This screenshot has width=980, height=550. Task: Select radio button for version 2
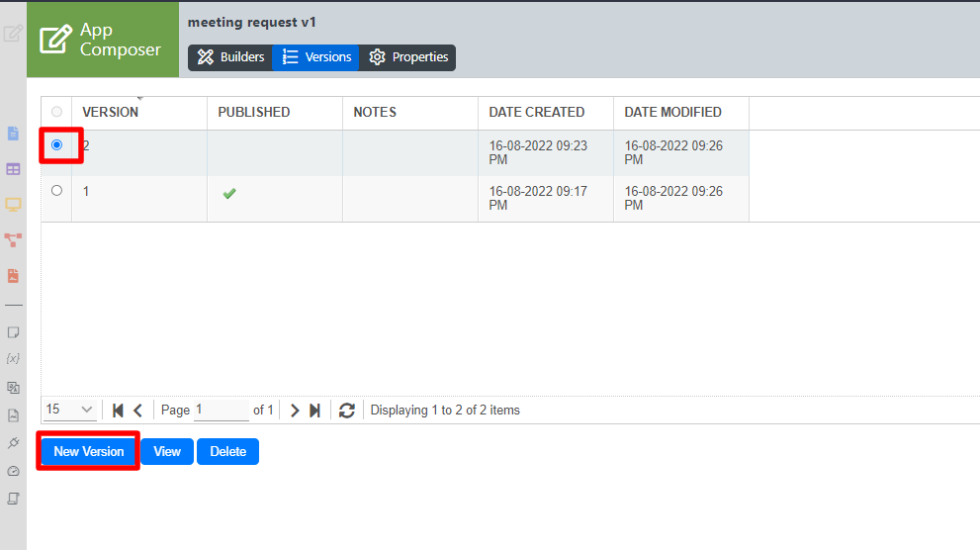click(57, 145)
